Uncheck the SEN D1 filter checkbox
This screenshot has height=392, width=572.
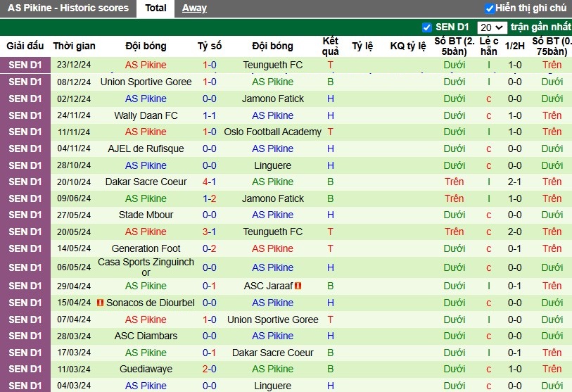tap(427, 27)
